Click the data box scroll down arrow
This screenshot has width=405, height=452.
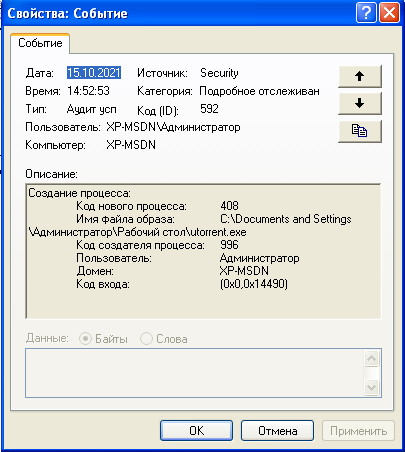[371, 387]
